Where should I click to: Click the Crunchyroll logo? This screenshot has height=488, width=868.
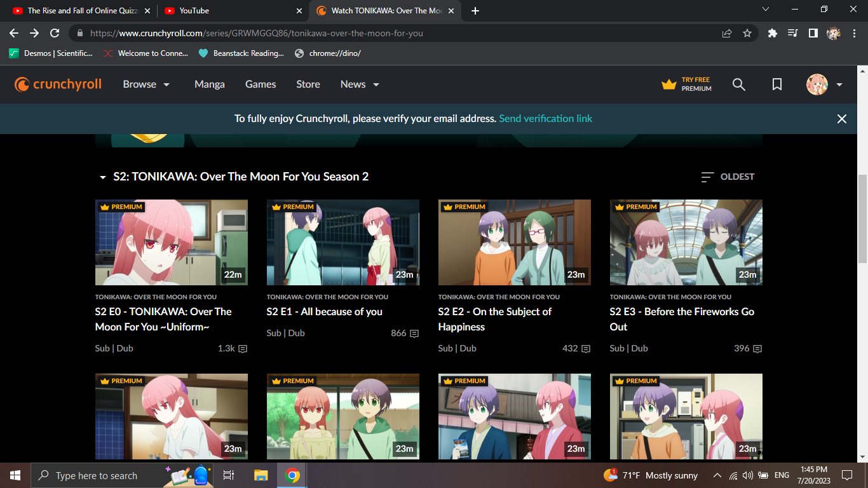click(58, 85)
